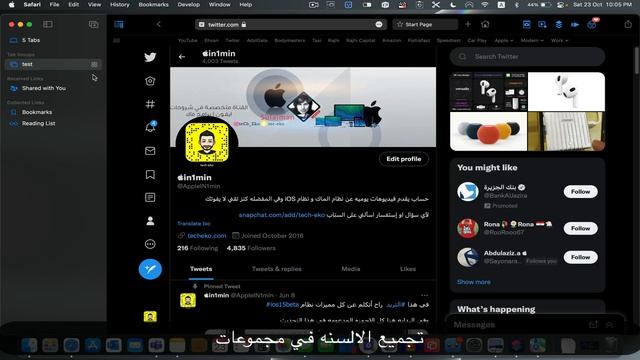Viewport: 640px width, 360px height.
Task: Click the twitter.com address bar
Action: (291, 24)
